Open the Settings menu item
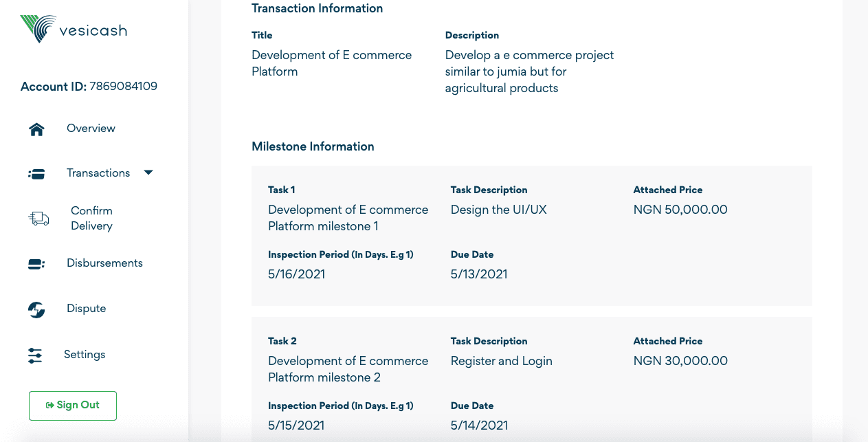Image resolution: width=868 pixels, height=442 pixels. coord(85,355)
